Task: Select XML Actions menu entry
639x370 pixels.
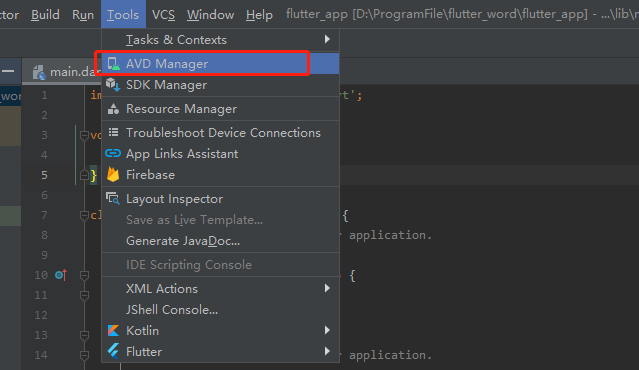Action: (220, 289)
